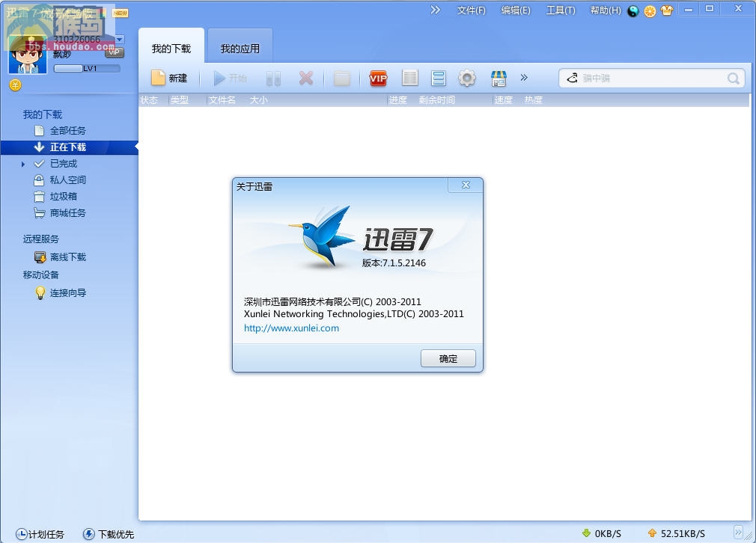
Task: Close the 关于迅雷 dialog with its X
Action: coord(466,185)
